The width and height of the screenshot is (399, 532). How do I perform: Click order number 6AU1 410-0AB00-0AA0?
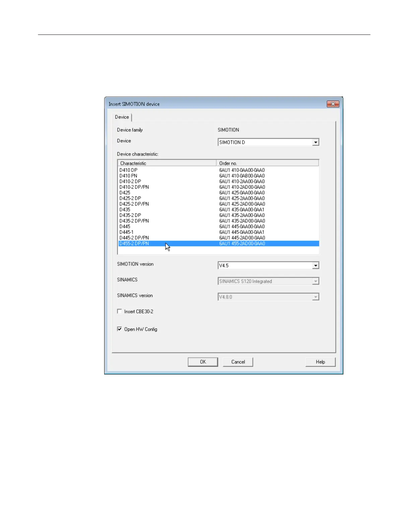242,176
